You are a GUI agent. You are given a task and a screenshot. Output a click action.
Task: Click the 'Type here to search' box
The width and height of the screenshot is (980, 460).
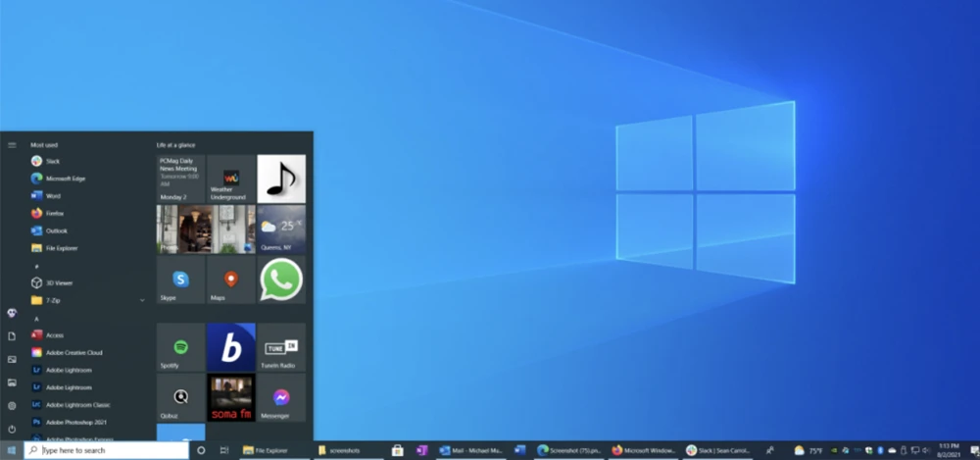coord(106,450)
